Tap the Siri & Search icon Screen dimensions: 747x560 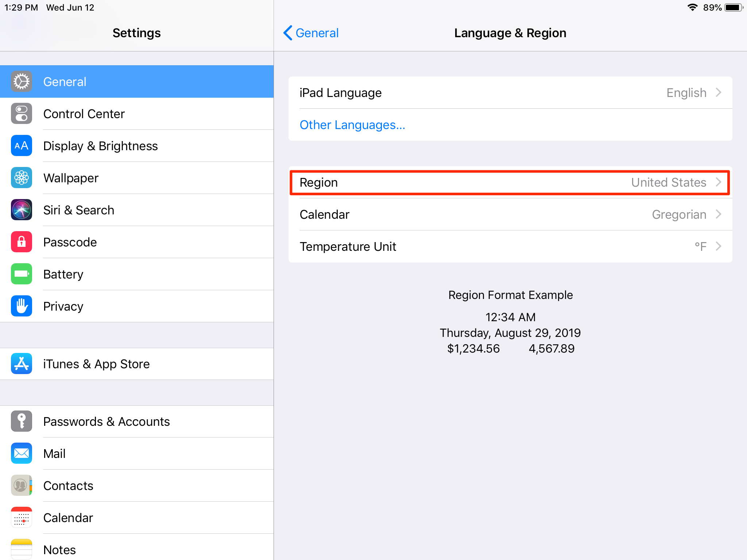[22, 210]
